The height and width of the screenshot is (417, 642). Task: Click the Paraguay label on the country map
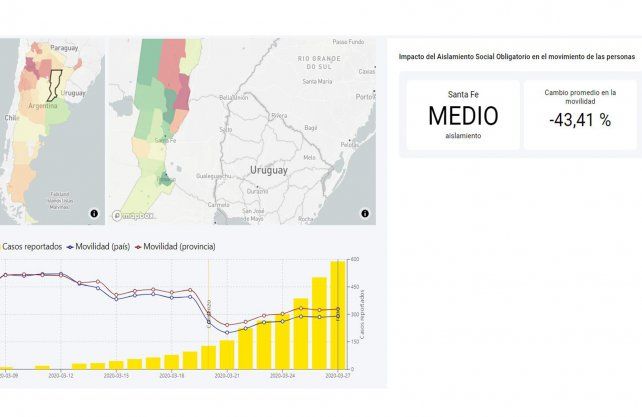point(64,48)
